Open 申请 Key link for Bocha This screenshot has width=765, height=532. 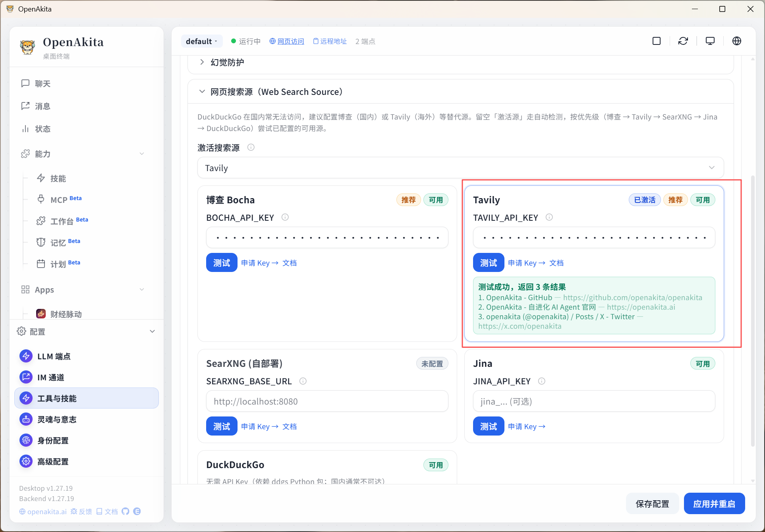coord(259,263)
